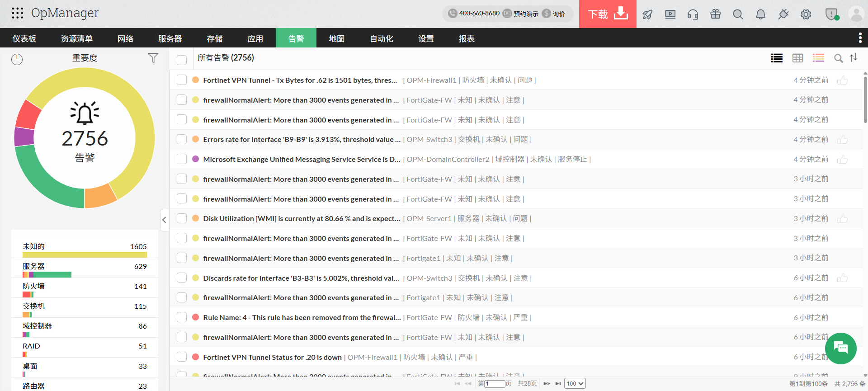The width and height of the screenshot is (868, 391).
Task: Click the clock time-period icon
Action: [x=17, y=59]
